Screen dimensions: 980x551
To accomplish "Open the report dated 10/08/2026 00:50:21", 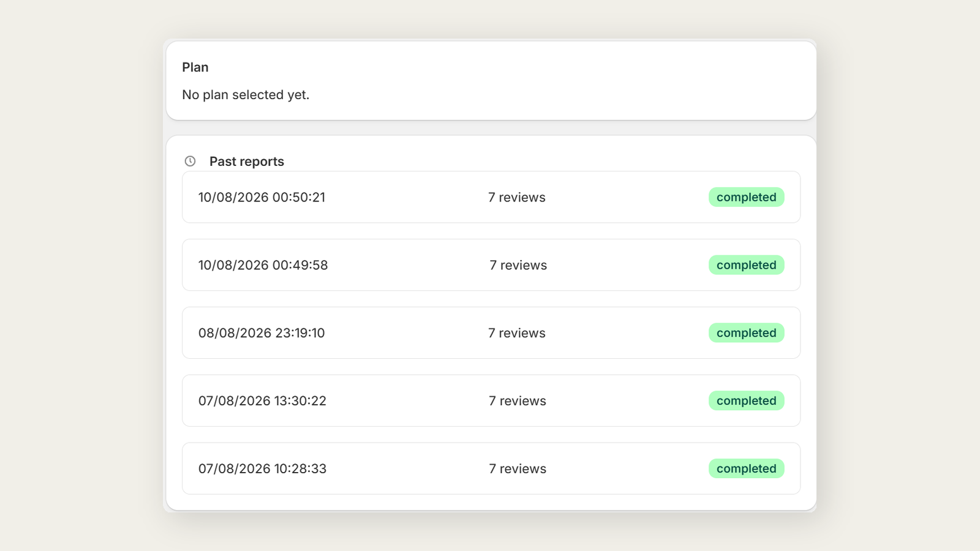I will (491, 197).
